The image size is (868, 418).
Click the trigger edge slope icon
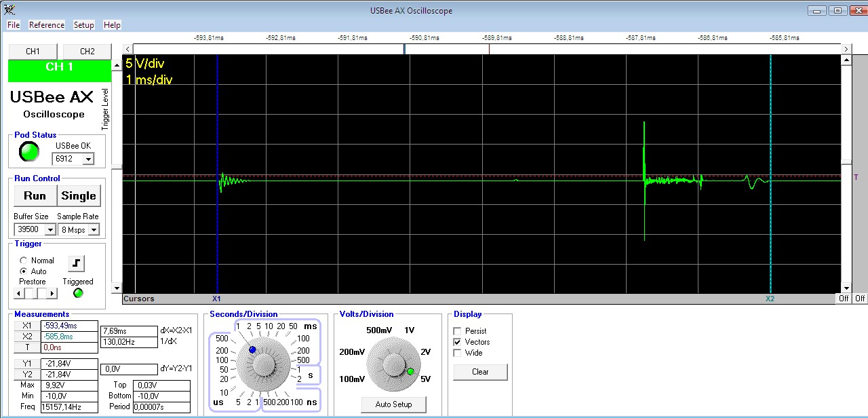tap(76, 263)
